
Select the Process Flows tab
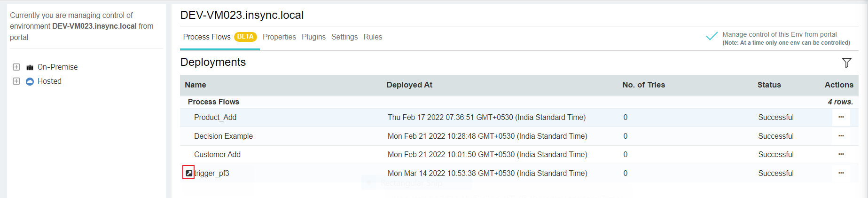pos(207,37)
